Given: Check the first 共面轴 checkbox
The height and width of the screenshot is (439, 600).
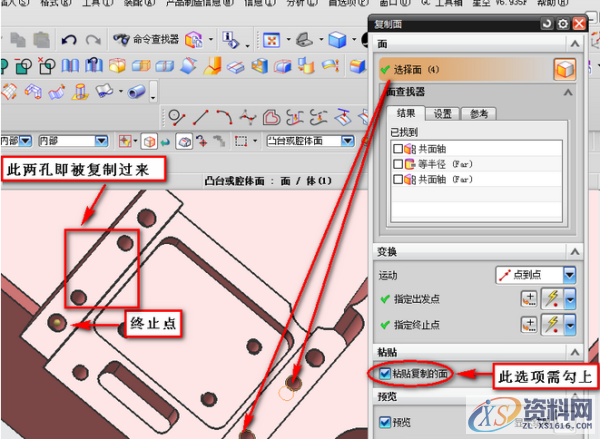Looking at the screenshot, I should pos(398,149).
